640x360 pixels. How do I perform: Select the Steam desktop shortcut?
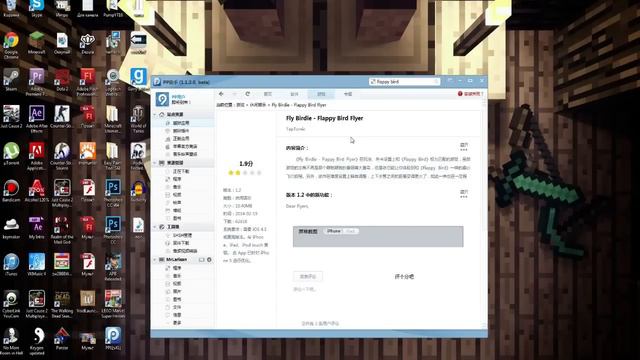click(11, 80)
